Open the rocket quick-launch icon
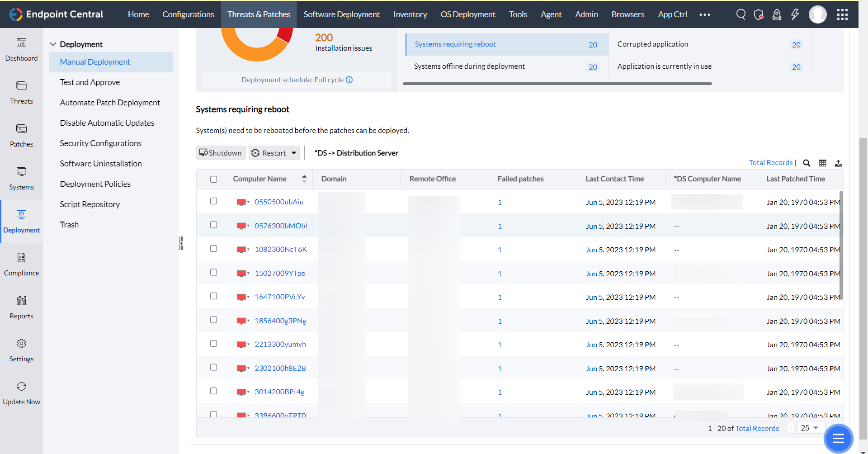868x454 pixels. (x=777, y=14)
